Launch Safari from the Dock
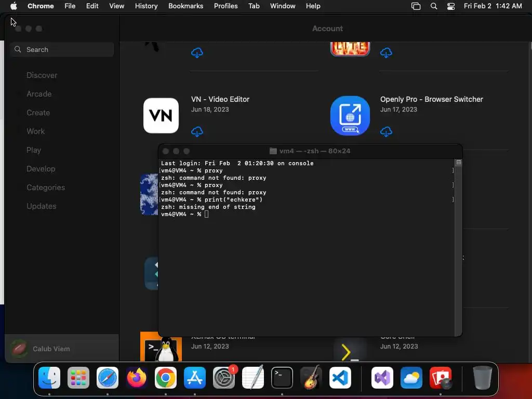This screenshot has height=399, width=532. 107,378
